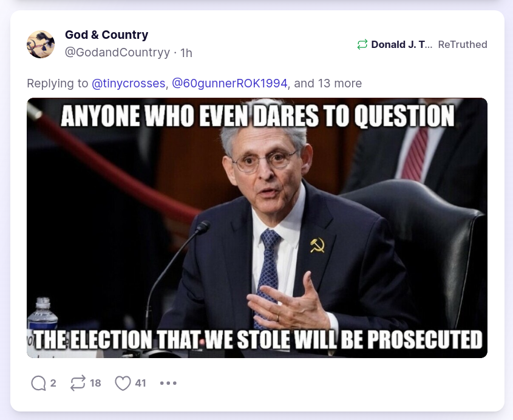Open the @60gunnerROK1994 mention
The width and height of the screenshot is (513, 420).
[229, 83]
